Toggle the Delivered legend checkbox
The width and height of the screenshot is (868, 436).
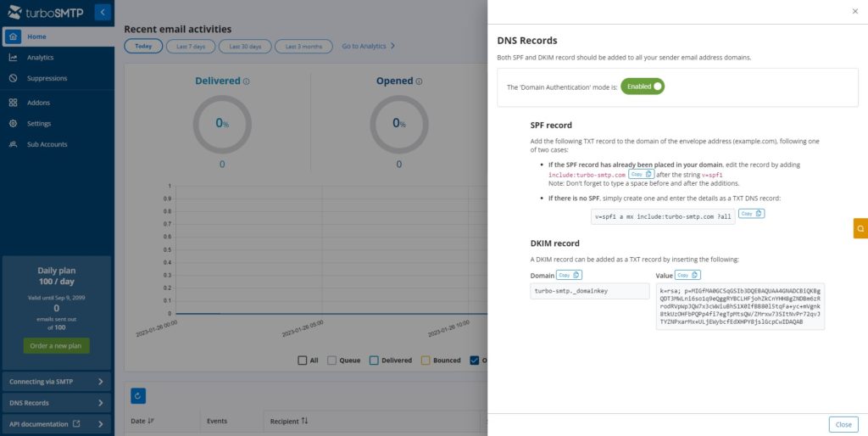(x=374, y=361)
